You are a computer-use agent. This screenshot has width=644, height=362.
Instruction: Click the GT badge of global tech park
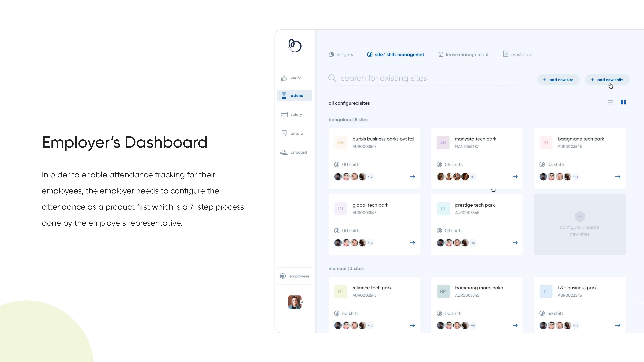pos(341,209)
